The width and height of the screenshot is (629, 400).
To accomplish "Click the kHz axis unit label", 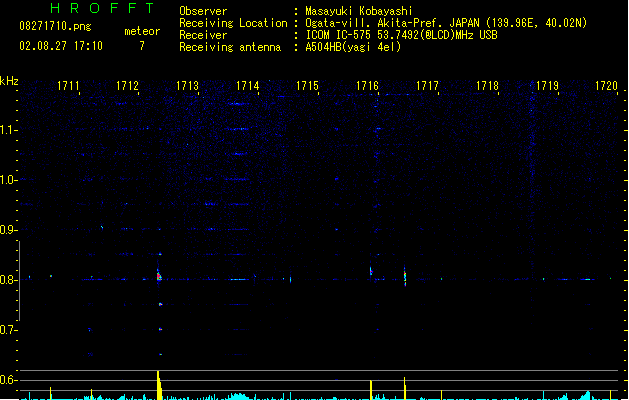I will (x=9, y=81).
